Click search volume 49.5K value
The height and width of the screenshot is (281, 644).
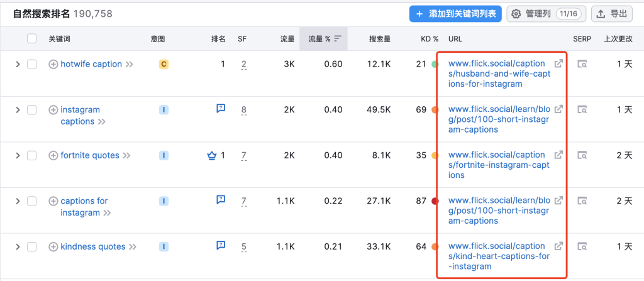pyautogui.click(x=380, y=109)
